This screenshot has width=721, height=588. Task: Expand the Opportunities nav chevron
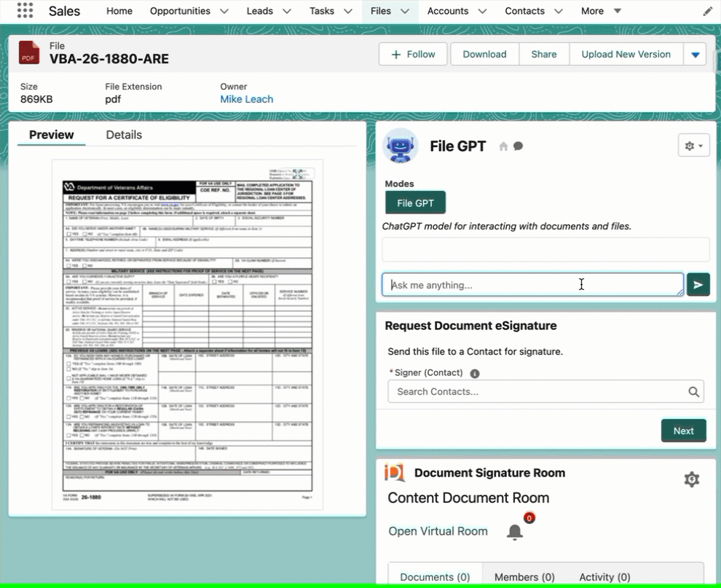click(224, 11)
